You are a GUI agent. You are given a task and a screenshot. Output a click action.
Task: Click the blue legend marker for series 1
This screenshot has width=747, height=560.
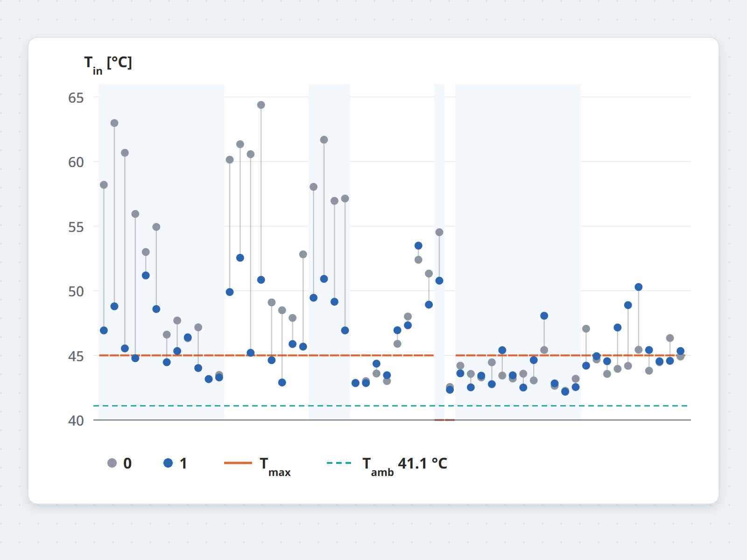pos(168,463)
